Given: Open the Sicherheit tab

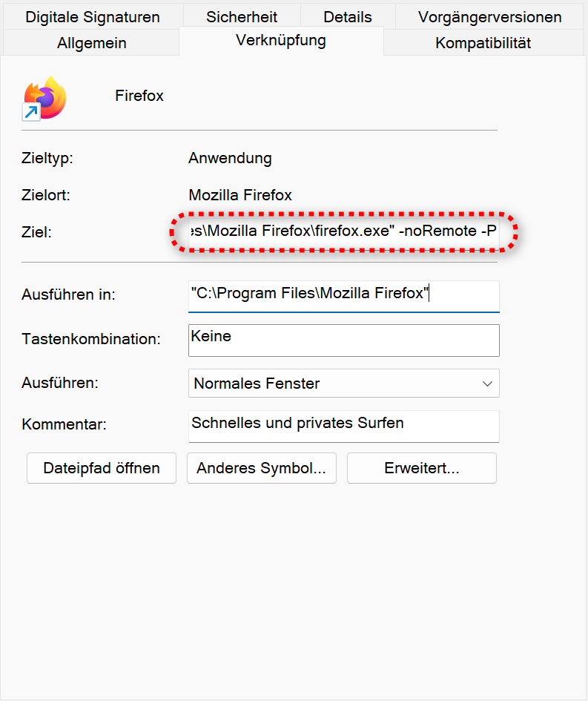Looking at the screenshot, I should (242, 16).
